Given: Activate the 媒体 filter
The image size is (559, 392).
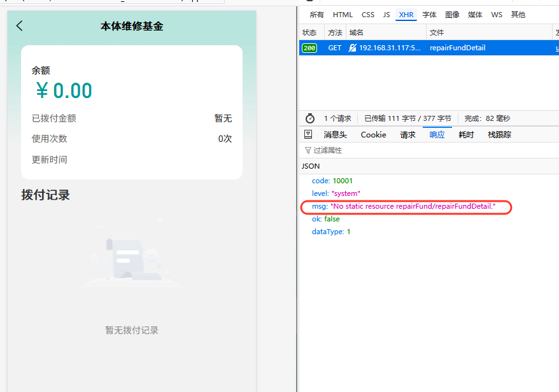Looking at the screenshot, I should coord(475,14).
